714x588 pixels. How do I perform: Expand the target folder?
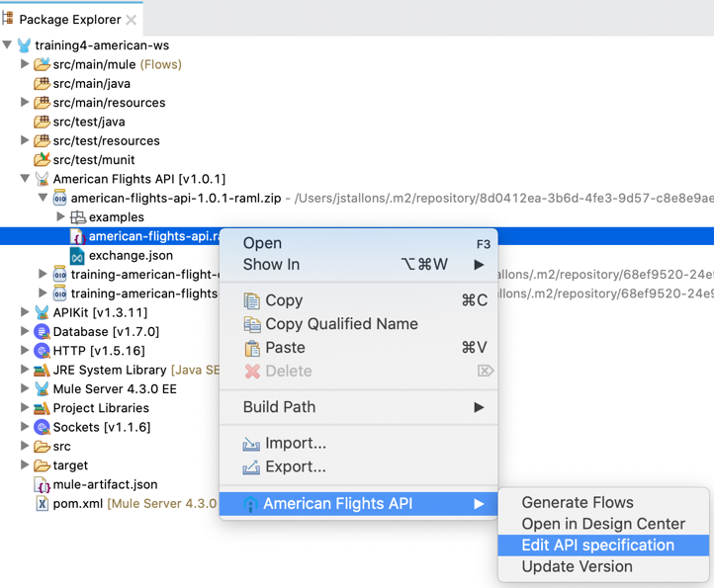click(x=25, y=465)
